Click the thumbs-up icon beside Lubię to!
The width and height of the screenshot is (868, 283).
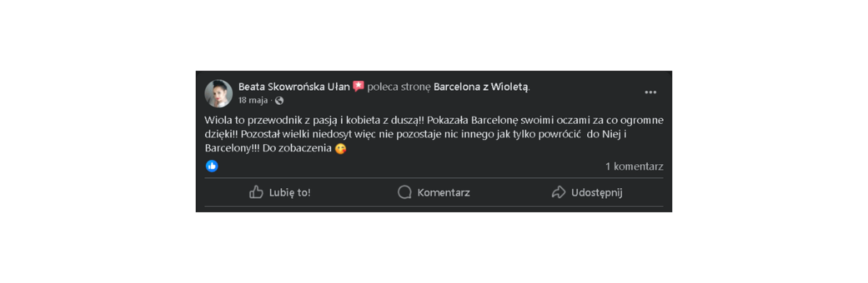point(256,192)
